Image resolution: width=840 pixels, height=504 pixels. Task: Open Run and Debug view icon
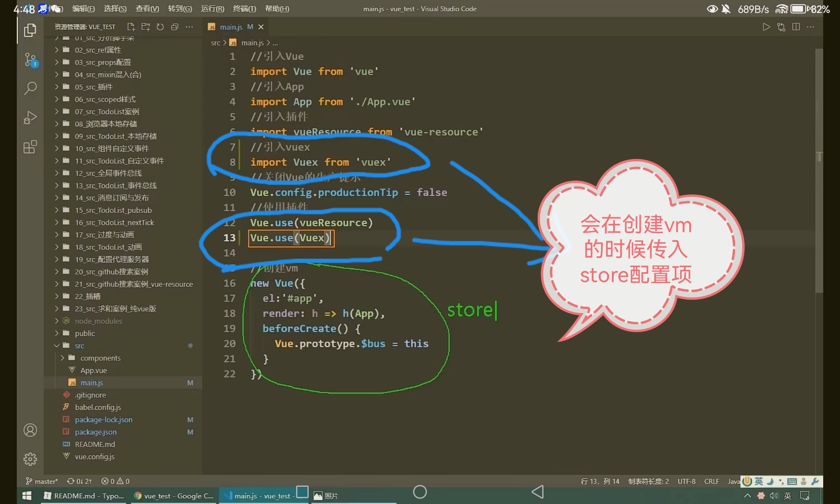(x=30, y=118)
